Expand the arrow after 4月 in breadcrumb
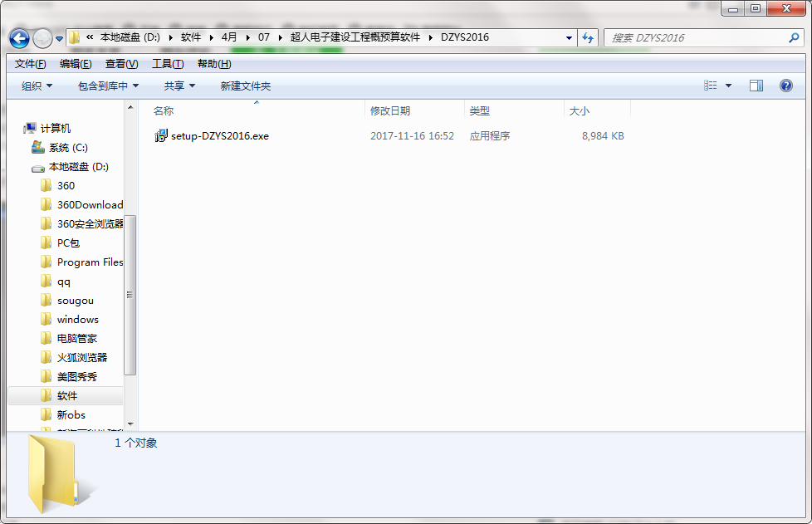812x524 pixels. pyautogui.click(x=247, y=37)
